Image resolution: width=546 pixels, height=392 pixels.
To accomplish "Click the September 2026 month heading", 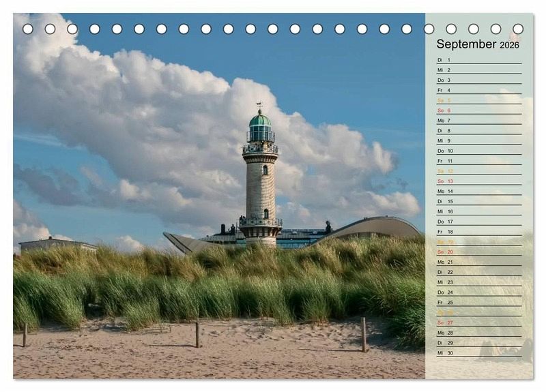I will point(478,44).
